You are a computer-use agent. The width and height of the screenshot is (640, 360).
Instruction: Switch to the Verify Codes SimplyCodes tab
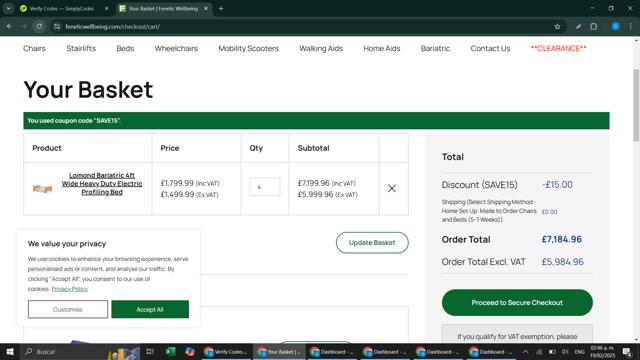62,9
